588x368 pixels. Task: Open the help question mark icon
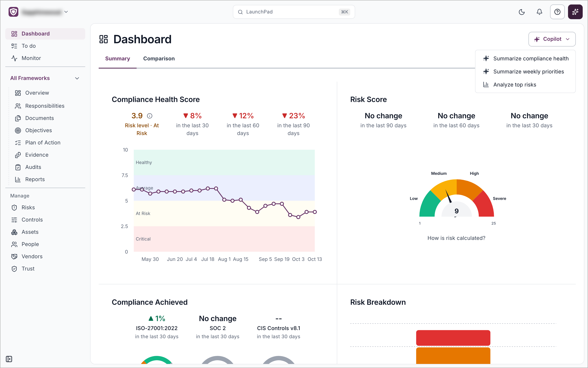(x=557, y=12)
